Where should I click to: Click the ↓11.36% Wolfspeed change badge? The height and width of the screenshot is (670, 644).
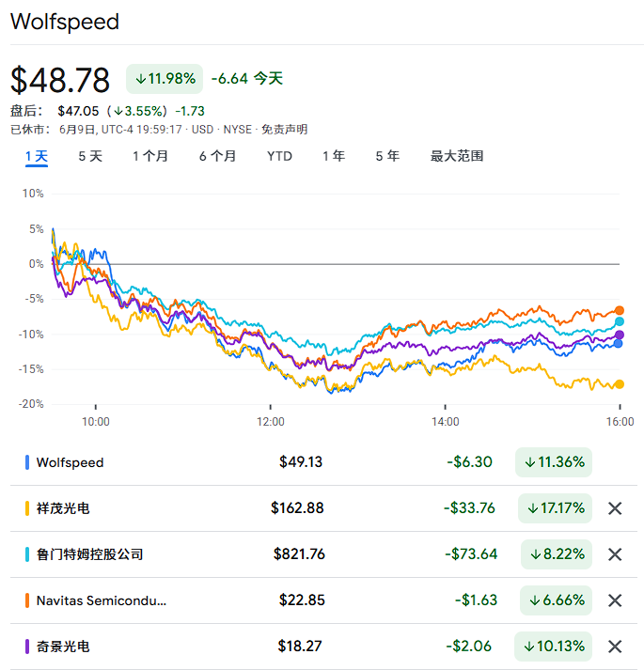click(554, 462)
